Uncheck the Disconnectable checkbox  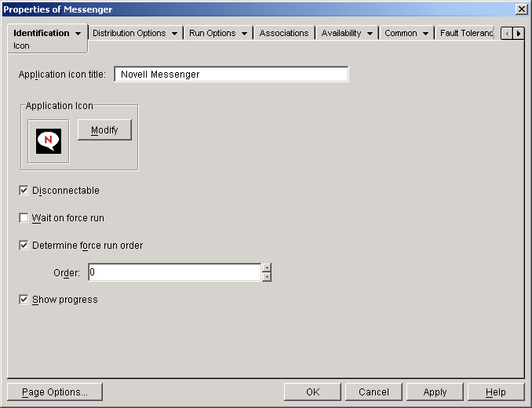(24, 191)
